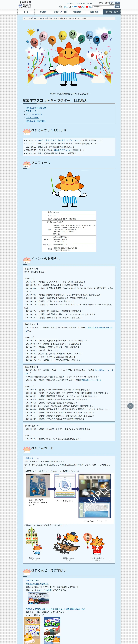Open the 地域の情報 navigation tab

77,12
